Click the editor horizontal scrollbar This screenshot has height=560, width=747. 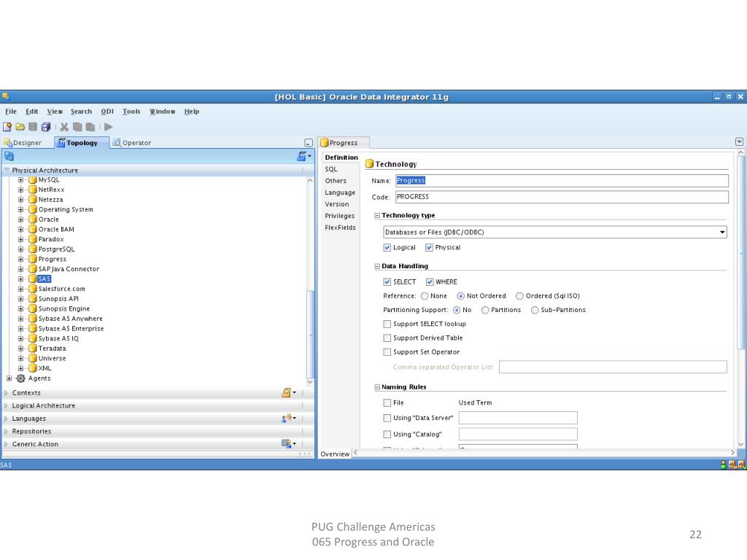pyautogui.click(x=543, y=453)
